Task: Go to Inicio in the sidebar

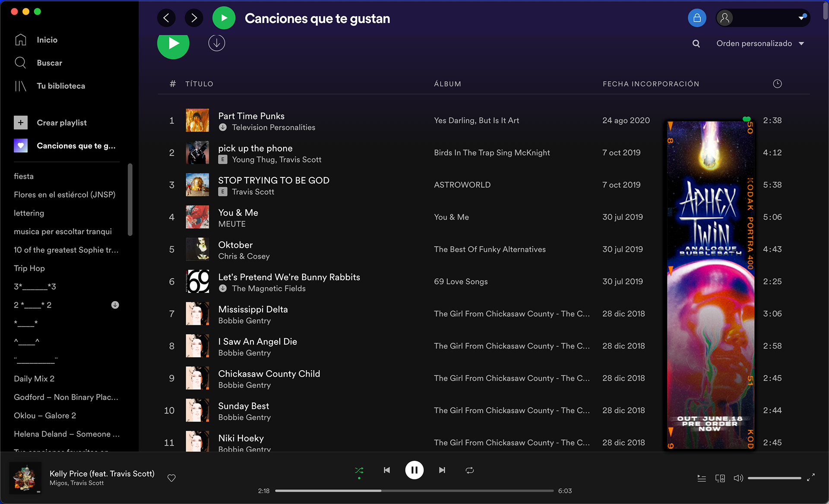Action: click(x=36, y=40)
